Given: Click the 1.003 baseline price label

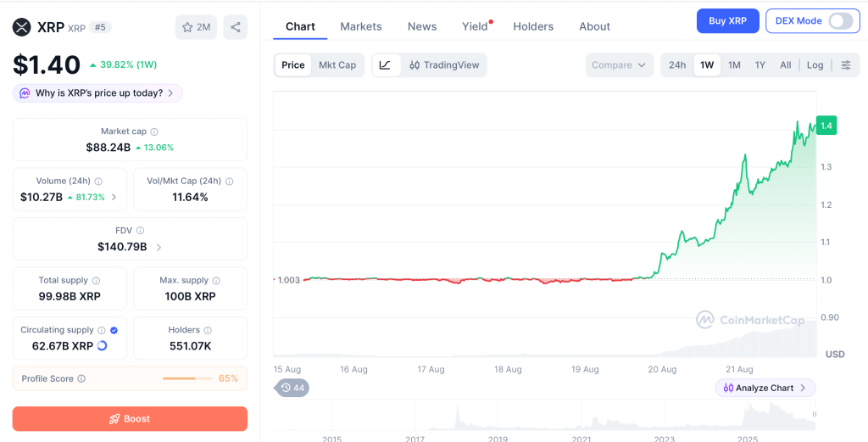Looking at the screenshot, I should (288, 280).
